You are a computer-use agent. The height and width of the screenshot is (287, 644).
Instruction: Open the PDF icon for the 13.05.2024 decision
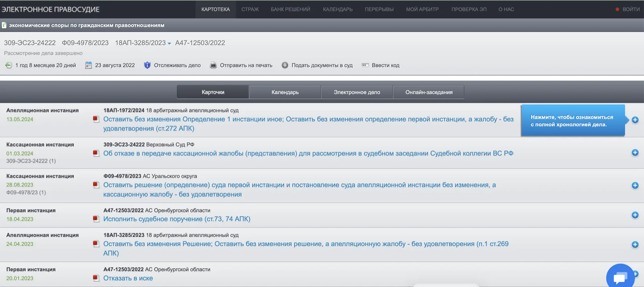point(96,119)
